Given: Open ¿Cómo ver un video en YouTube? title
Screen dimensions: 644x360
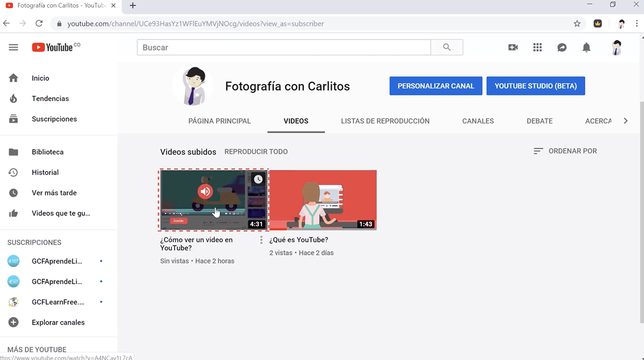Looking at the screenshot, I should click(196, 244).
